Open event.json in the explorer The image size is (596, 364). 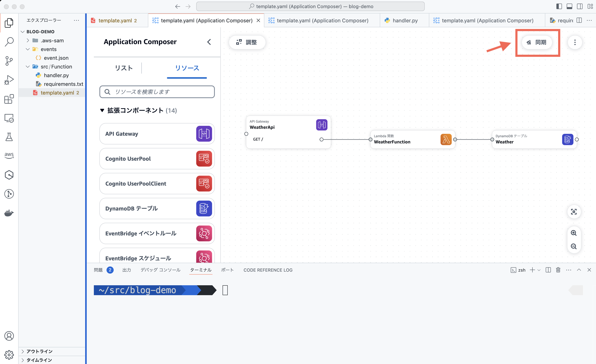click(56, 58)
